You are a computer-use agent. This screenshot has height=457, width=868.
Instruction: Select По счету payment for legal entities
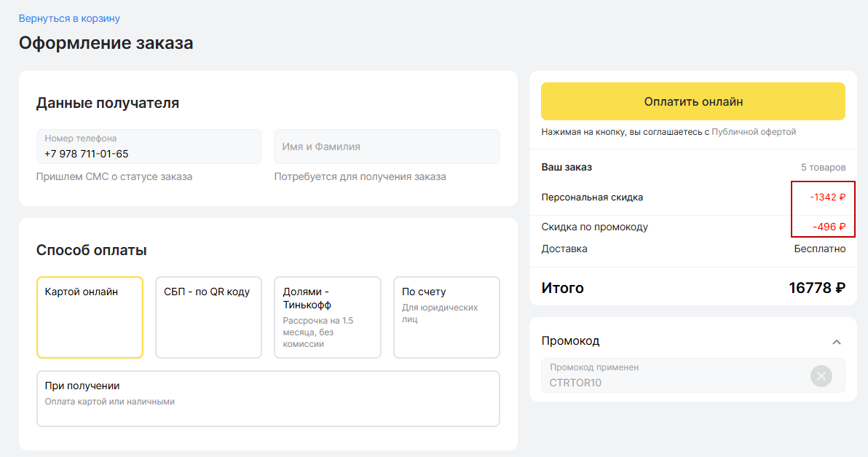click(x=446, y=317)
